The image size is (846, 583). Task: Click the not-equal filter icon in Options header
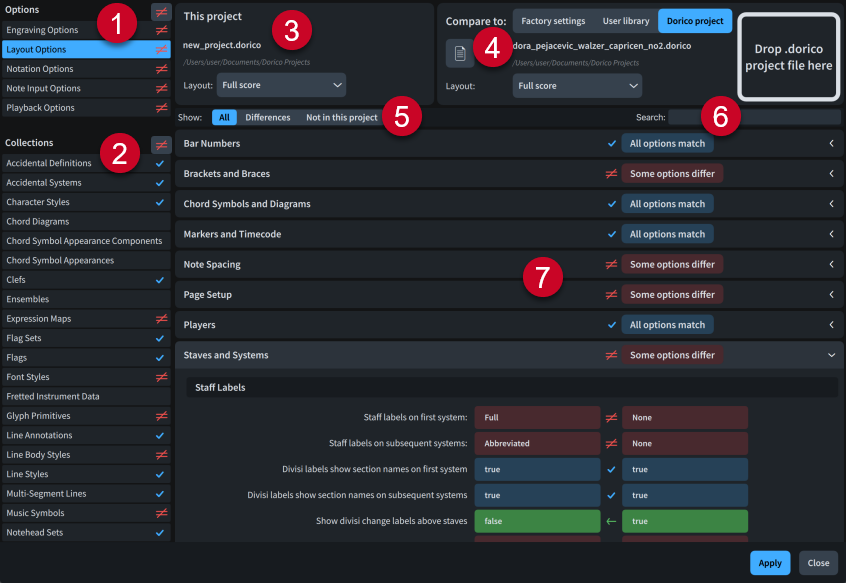[160, 12]
